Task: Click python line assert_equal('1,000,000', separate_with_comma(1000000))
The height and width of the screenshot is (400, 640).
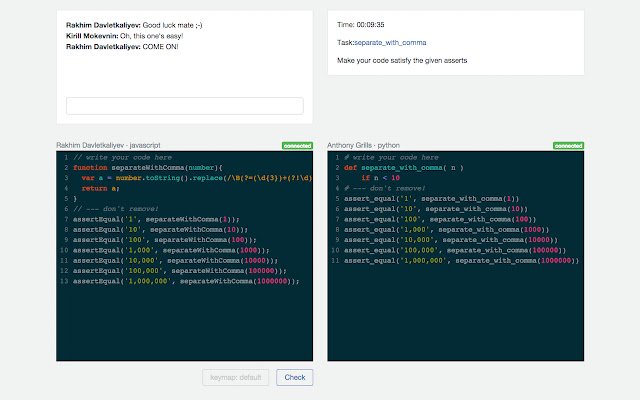Action: click(461, 260)
